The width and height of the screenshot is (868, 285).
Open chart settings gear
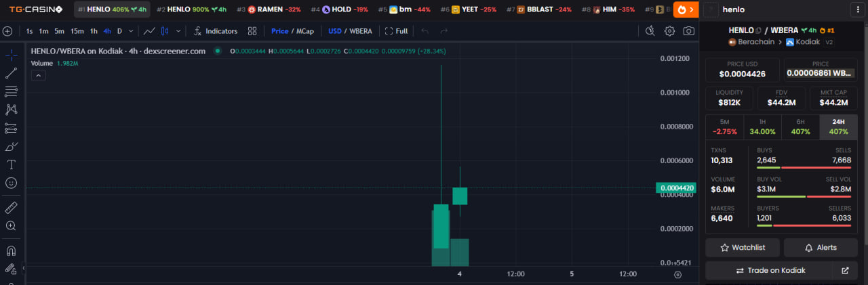(669, 31)
